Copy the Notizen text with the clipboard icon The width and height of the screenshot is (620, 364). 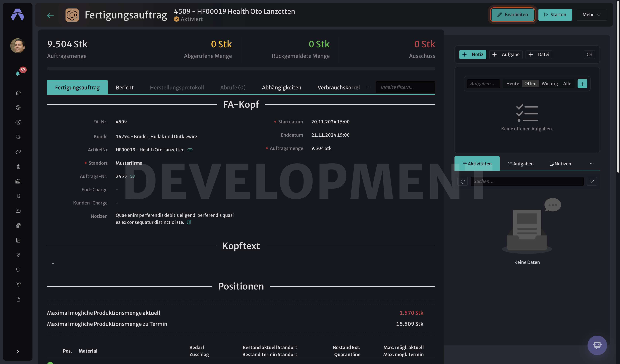(189, 222)
